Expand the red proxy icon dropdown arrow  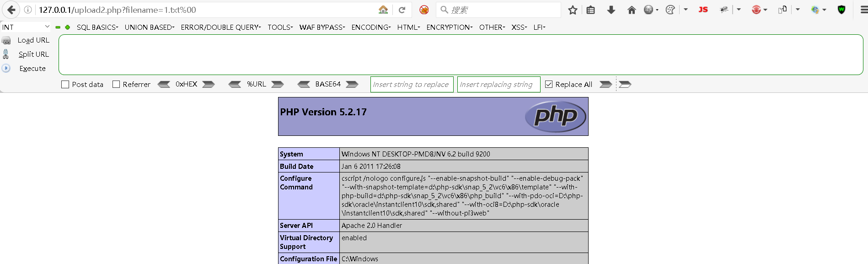tap(765, 10)
